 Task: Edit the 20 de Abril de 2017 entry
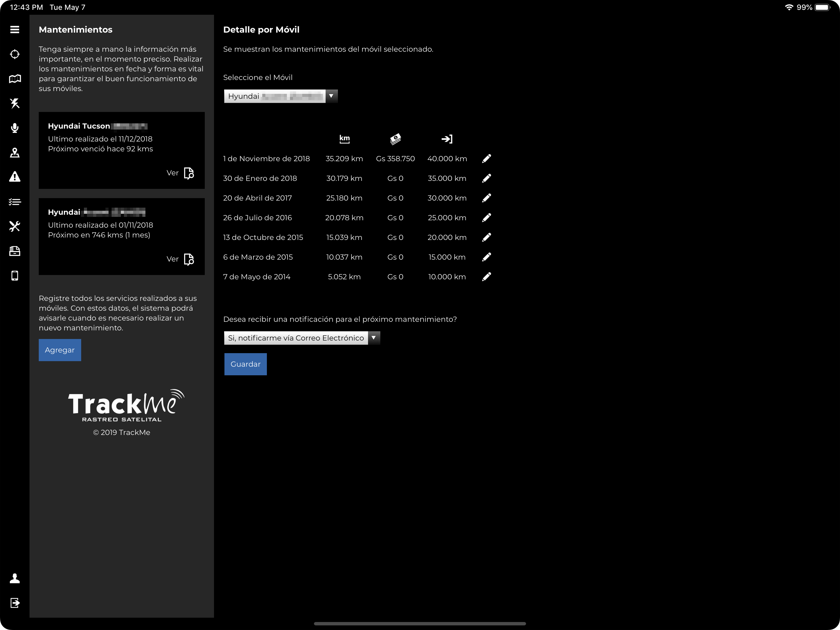point(486,198)
